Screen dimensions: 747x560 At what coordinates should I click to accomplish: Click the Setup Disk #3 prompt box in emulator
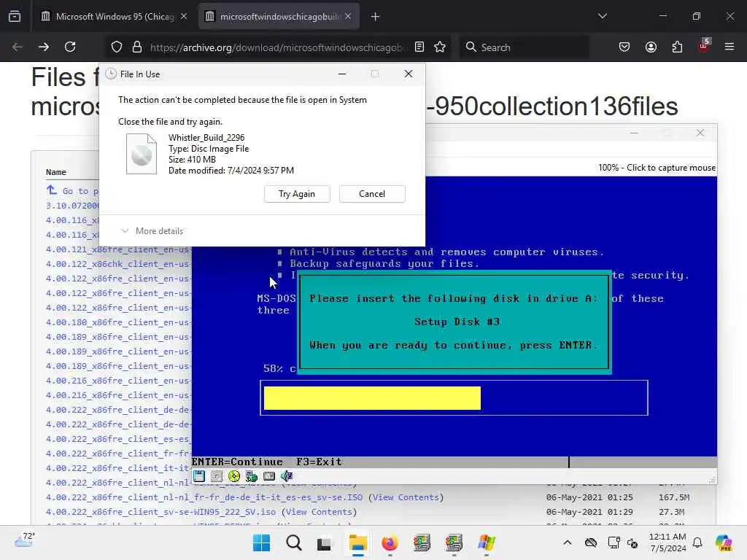coord(454,322)
